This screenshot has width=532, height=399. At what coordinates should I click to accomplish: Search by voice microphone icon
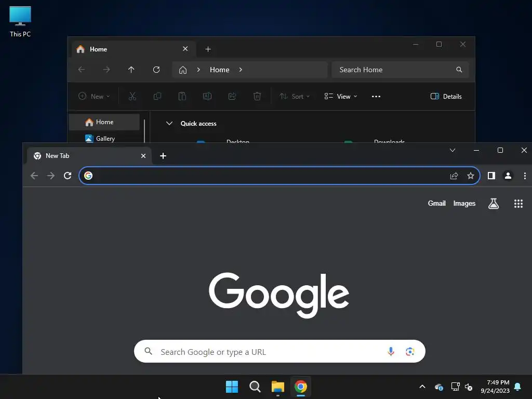(391, 352)
